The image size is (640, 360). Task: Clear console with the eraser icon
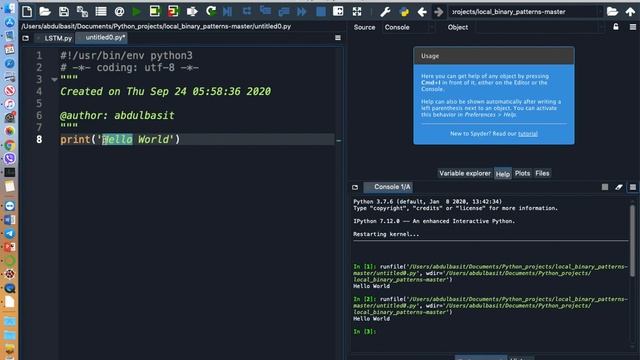619,187
